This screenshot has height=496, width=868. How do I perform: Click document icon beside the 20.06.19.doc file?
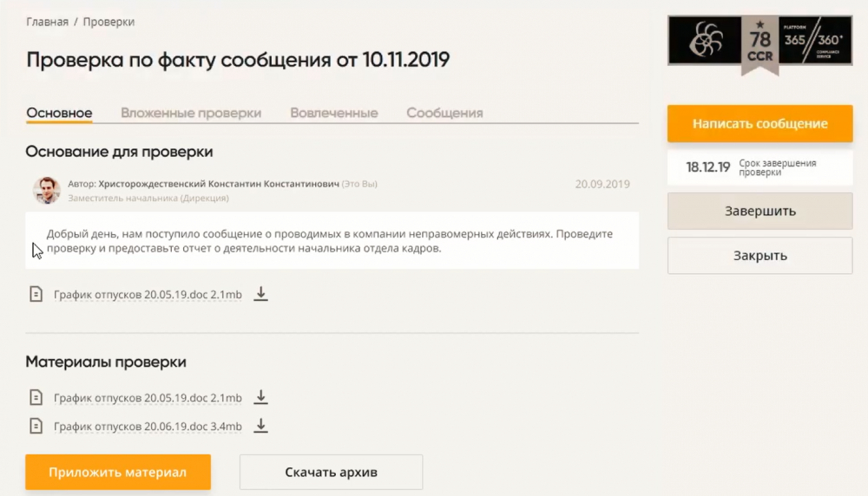[36, 426]
